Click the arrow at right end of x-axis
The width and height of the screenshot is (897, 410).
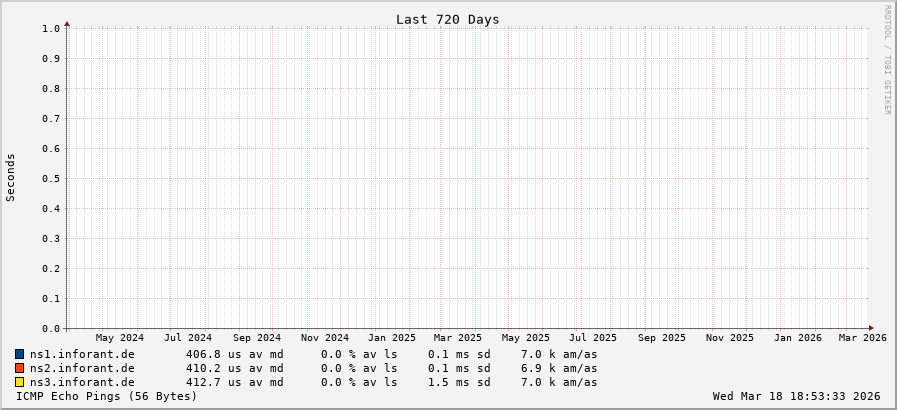coord(871,328)
